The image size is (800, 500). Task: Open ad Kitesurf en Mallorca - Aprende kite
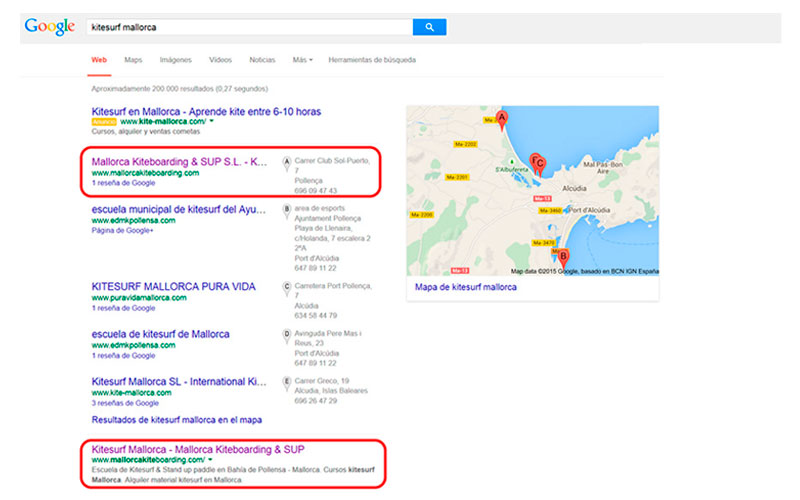pos(206,111)
